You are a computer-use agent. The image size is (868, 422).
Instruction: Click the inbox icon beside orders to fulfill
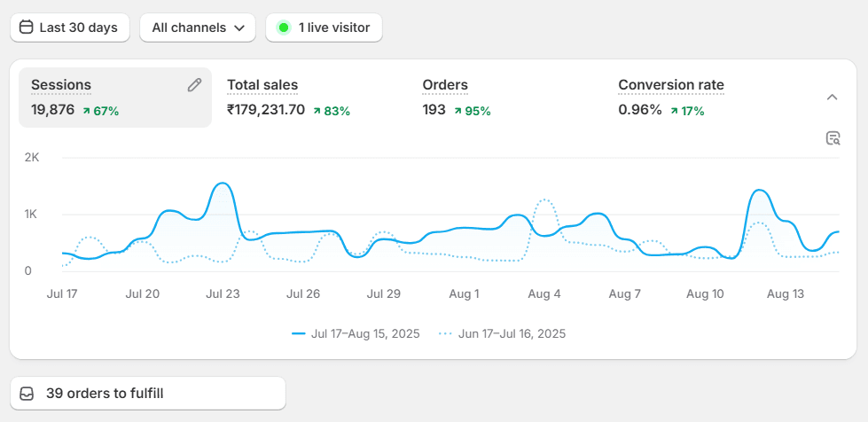pyautogui.click(x=27, y=393)
